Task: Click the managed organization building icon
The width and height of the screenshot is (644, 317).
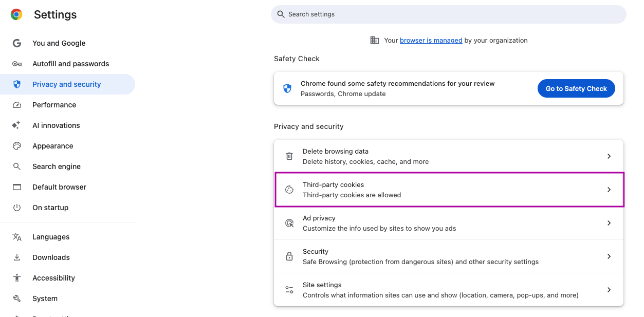Action: [x=375, y=40]
